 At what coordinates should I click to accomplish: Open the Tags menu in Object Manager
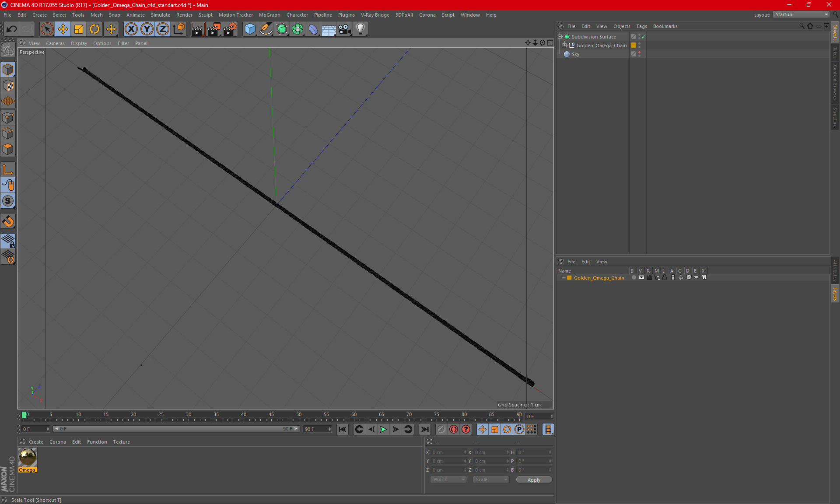point(641,26)
